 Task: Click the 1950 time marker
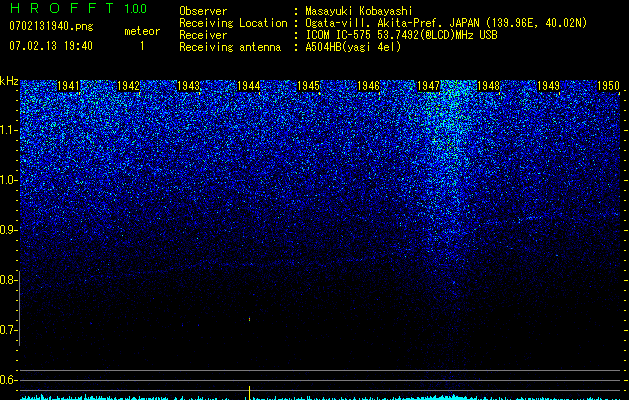coord(609,86)
